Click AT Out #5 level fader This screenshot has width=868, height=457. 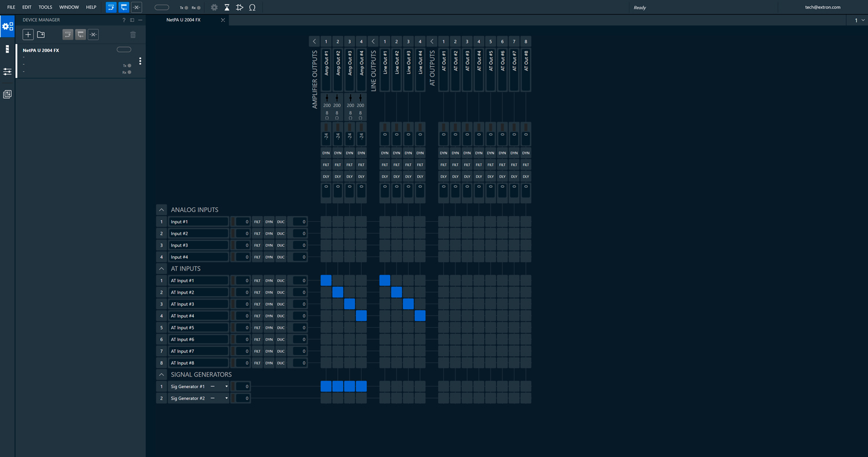tap(490, 134)
